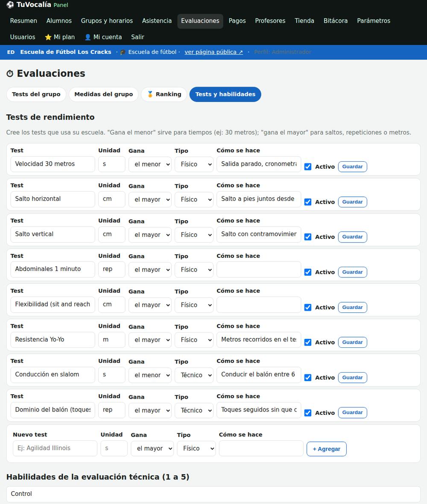Click Cómo se hace field for Abdominales
The image size is (427, 504).
[x=259, y=269]
